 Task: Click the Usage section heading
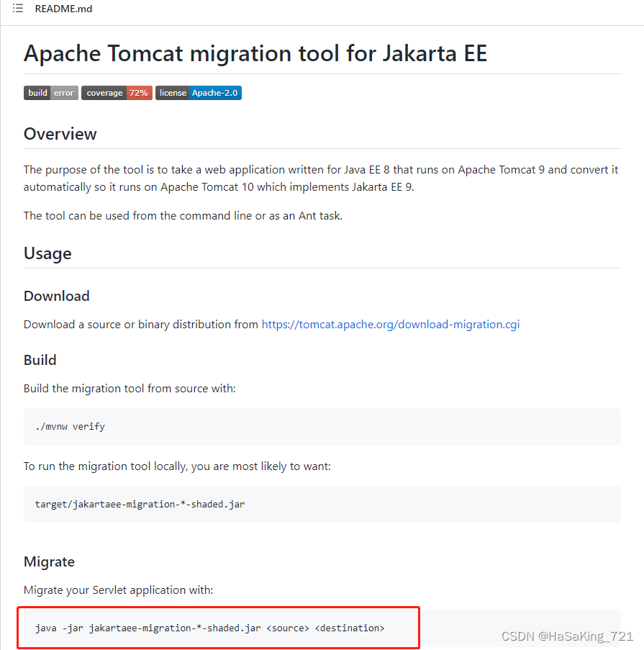[47, 253]
